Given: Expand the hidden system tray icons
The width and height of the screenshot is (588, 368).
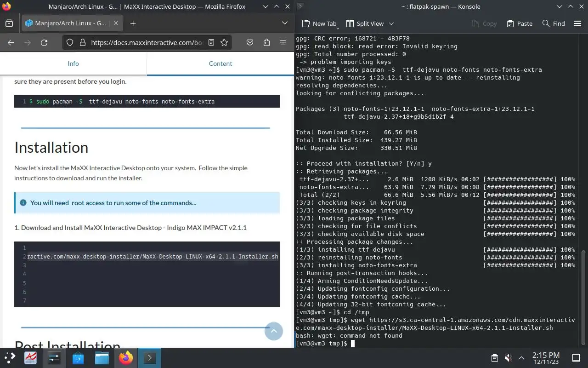Looking at the screenshot, I should pyautogui.click(x=521, y=358).
